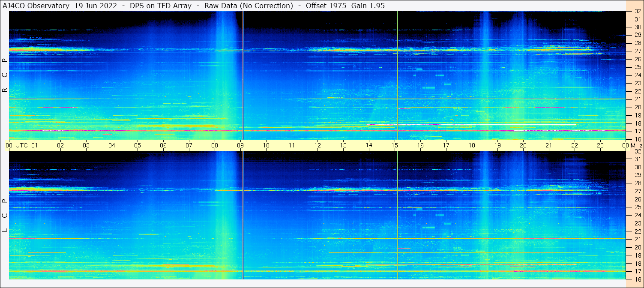Select the 27 MHz label of RCP panel

click(x=637, y=51)
